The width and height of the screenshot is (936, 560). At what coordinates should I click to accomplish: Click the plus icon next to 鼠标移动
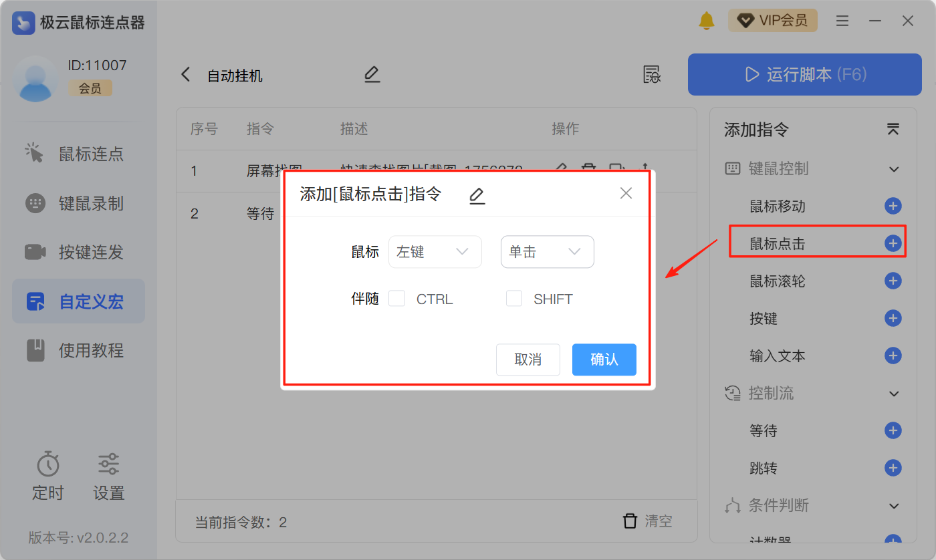pyautogui.click(x=893, y=206)
